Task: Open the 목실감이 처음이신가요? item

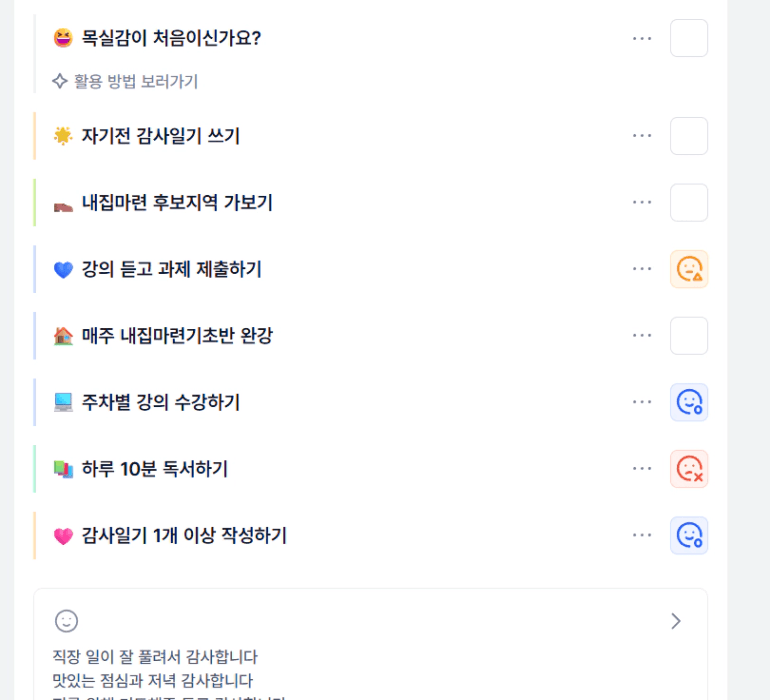Action: tap(171, 38)
